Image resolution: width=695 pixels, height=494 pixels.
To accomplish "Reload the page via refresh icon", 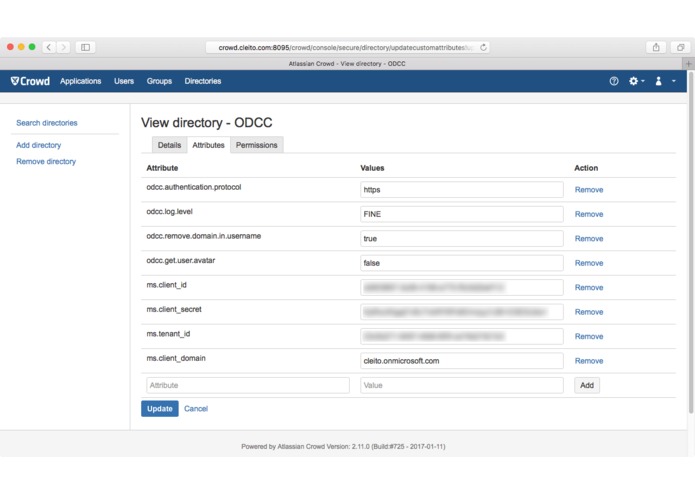I will tap(483, 47).
